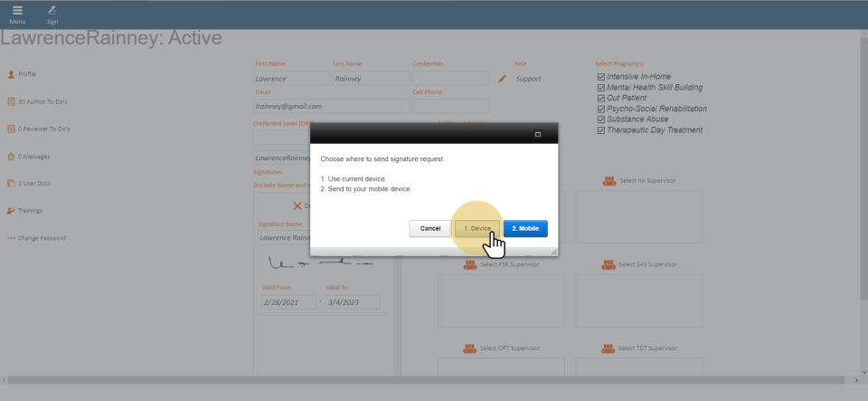Select IIH Supervisor
This screenshot has width=868, height=401.
[x=638, y=181]
